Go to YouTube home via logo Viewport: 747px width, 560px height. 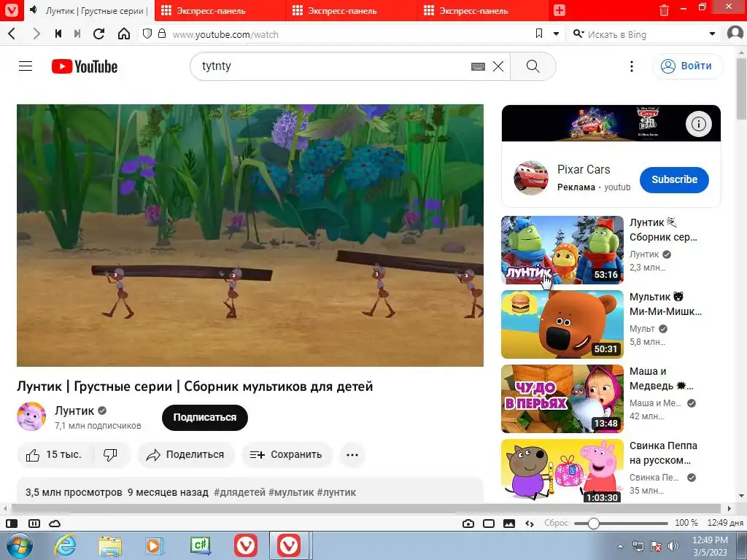(85, 66)
